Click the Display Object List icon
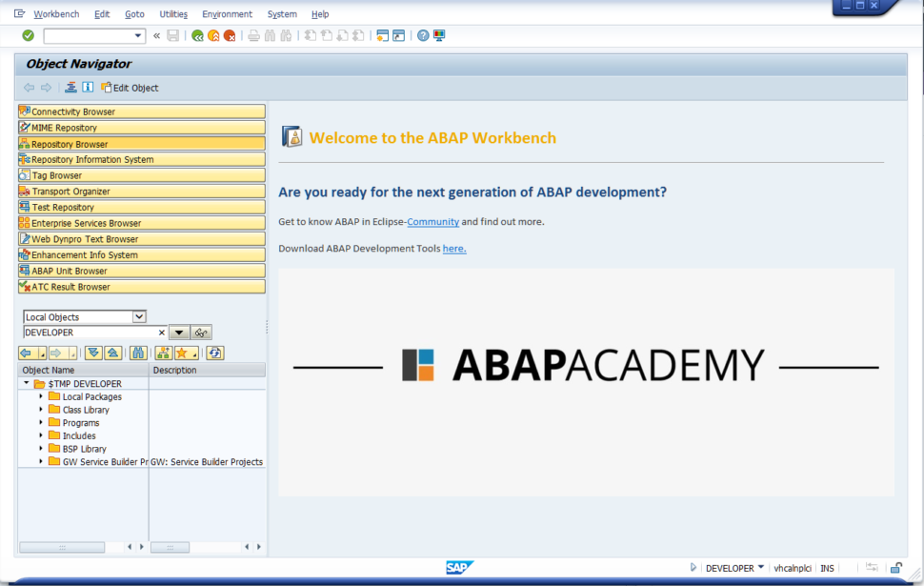The height and width of the screenshot is (586, 924). tap(70, 88)
